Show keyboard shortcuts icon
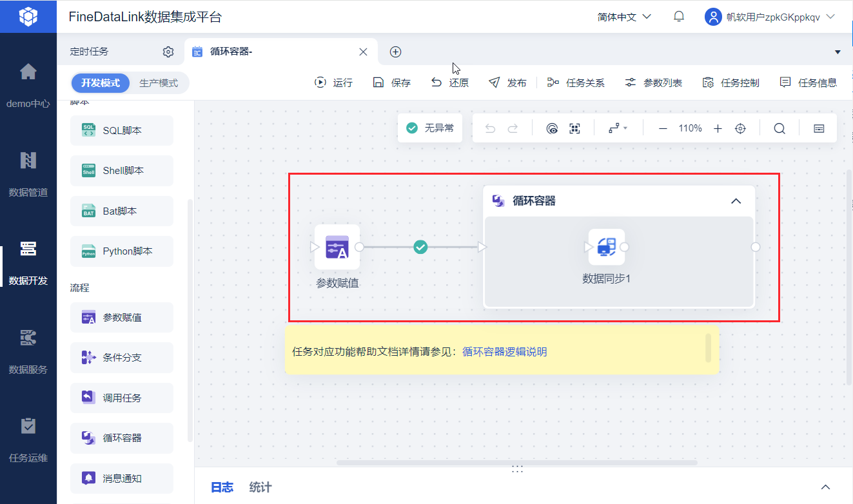The image size is (853, 504). click(819, 128)
